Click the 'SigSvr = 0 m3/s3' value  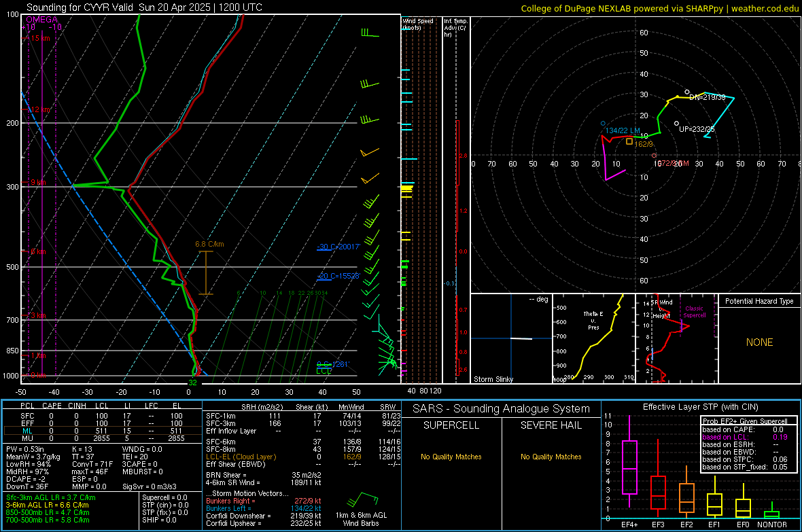(x=150, y=487)
